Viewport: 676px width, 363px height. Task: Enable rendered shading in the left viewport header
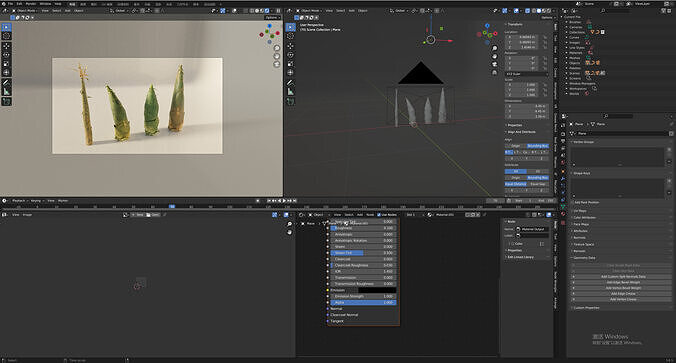[267, 10]
